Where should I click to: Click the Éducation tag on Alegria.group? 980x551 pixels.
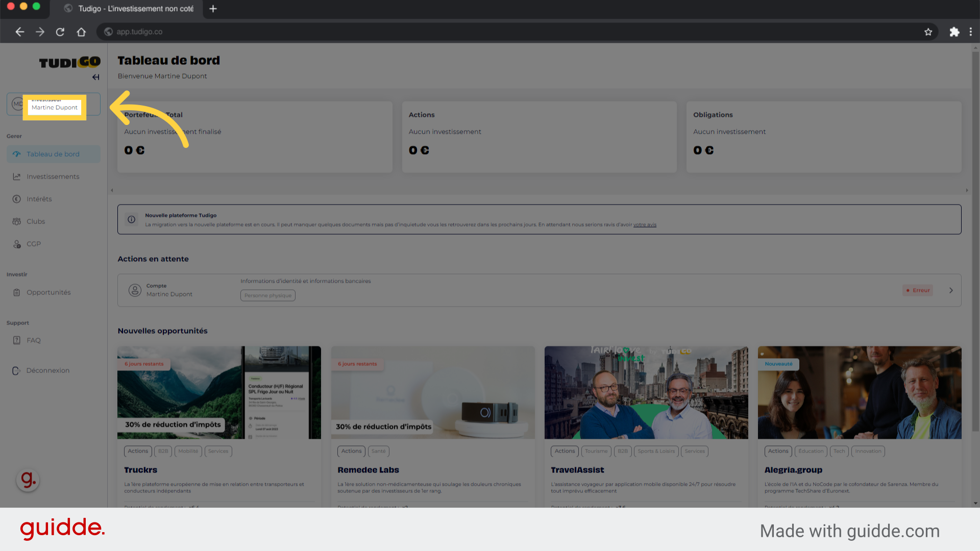point(811,451)
